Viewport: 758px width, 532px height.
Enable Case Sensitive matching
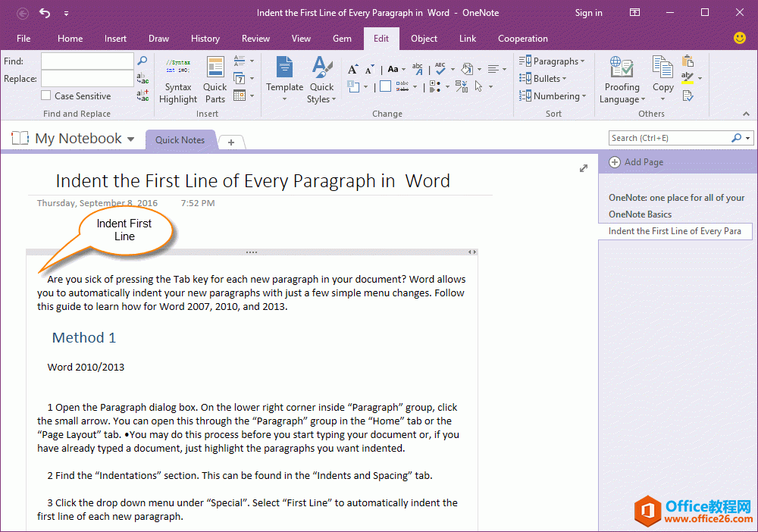(44, 95)
